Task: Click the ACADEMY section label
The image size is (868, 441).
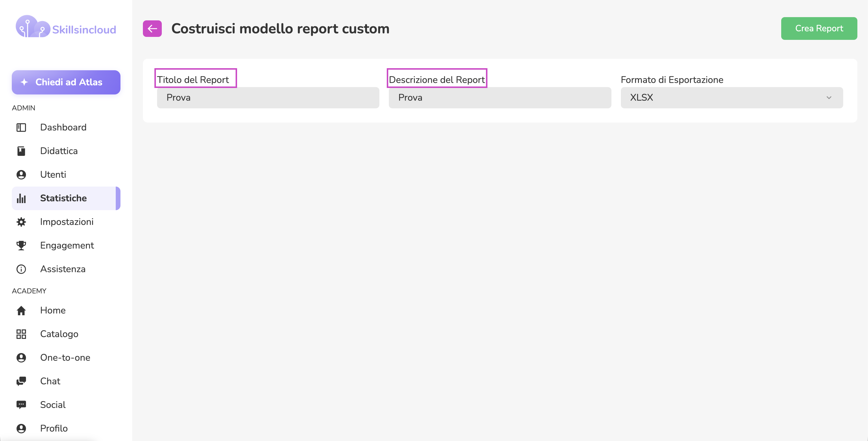Action: pos(29,291)
